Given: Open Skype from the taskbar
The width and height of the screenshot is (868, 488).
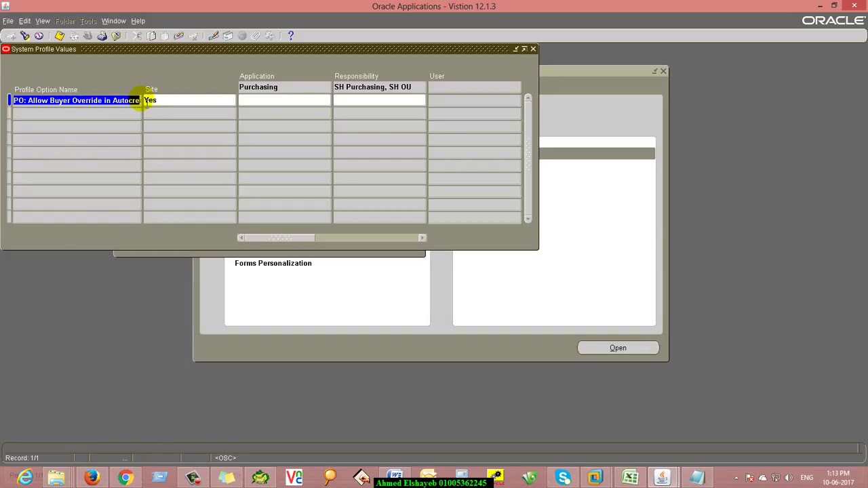Looking at the screenshot, I should 563,478.
